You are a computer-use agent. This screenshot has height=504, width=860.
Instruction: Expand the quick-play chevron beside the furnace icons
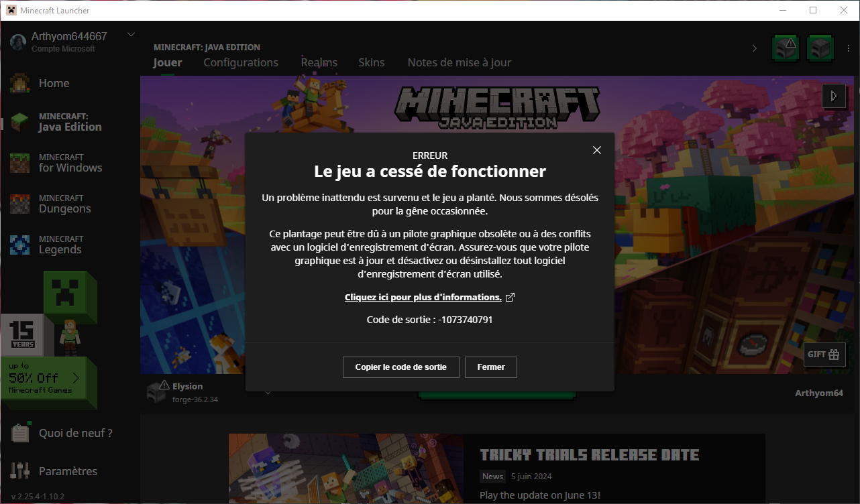point(754,48)
